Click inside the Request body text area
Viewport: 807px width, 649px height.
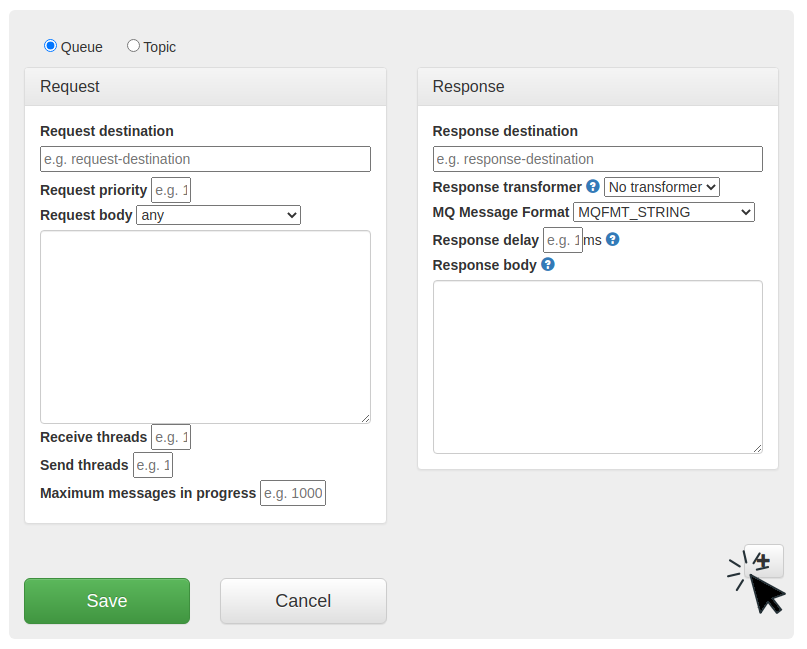pyautogui.click(x=205, y=325)
